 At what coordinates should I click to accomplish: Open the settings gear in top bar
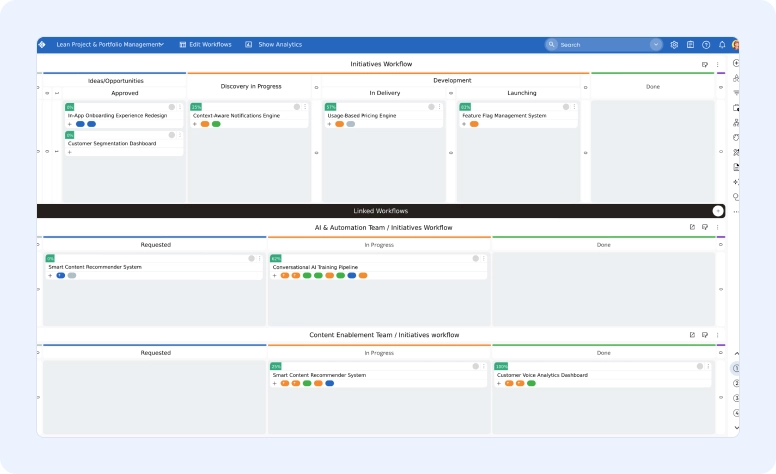(x=674, y=45)
